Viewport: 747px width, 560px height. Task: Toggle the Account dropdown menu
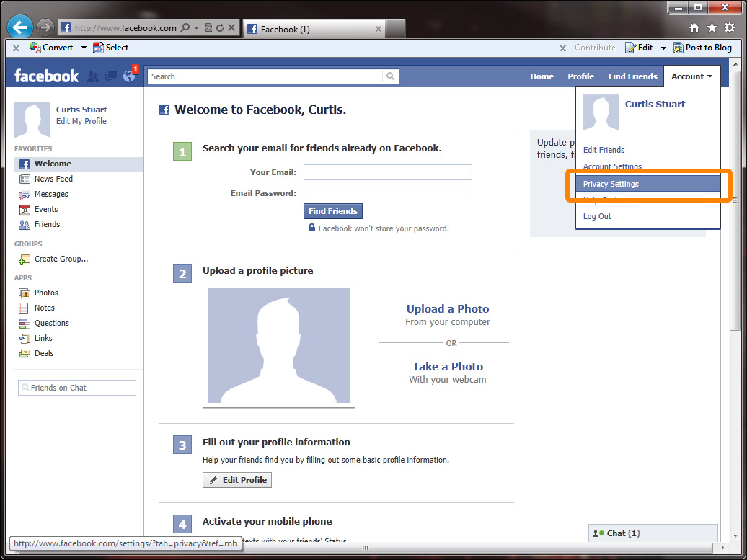click(x=691, y=76)
